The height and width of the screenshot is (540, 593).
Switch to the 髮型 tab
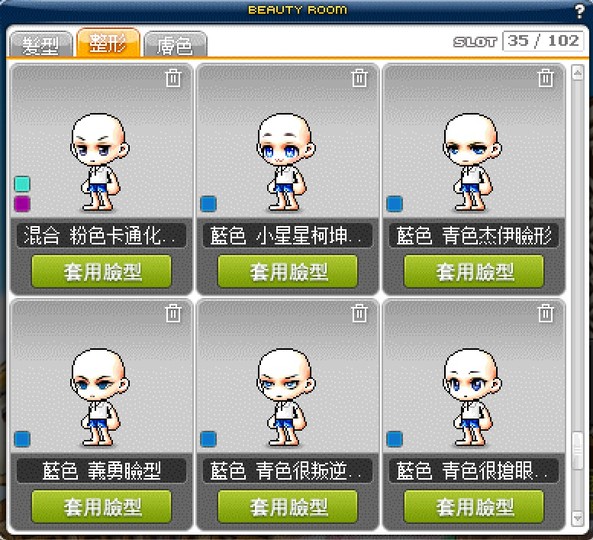(x=41, y=45)
